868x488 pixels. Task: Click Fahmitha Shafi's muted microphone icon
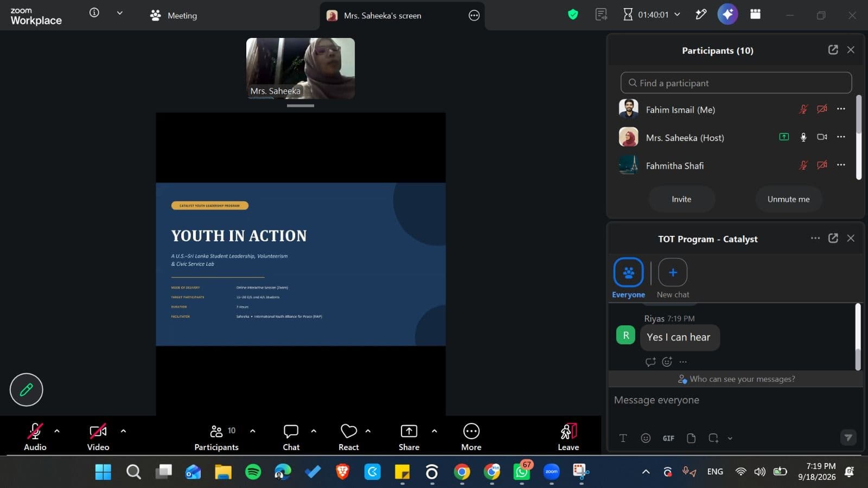[x=803, y=165]
